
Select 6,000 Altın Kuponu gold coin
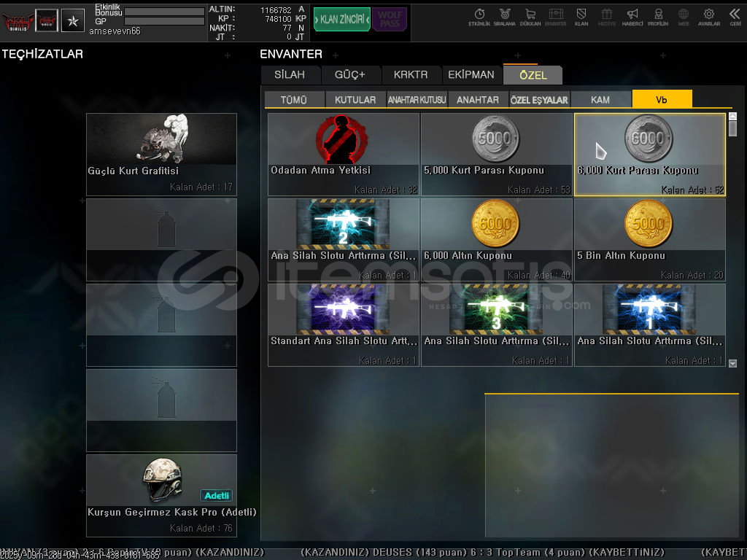click(496, 240)
